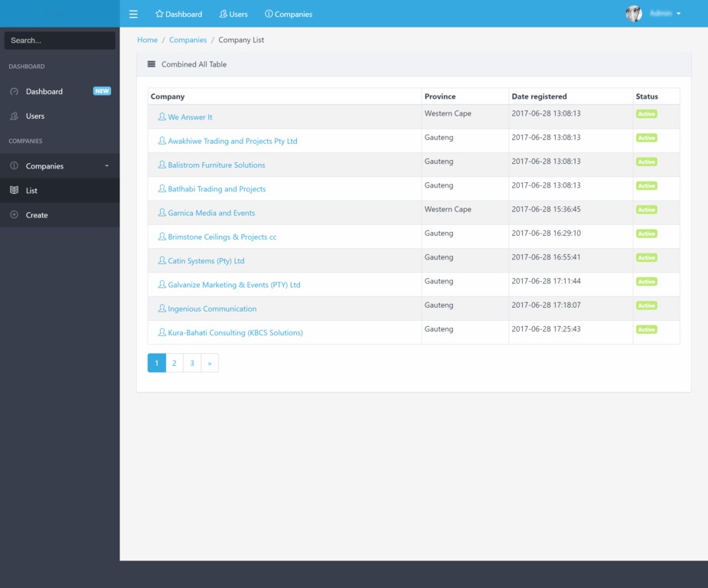Image resolution: width=708 pixels, height=588 pixels.
Task: Toggle the hamburger sidebar menu icon
Action: tap(133, 14)
